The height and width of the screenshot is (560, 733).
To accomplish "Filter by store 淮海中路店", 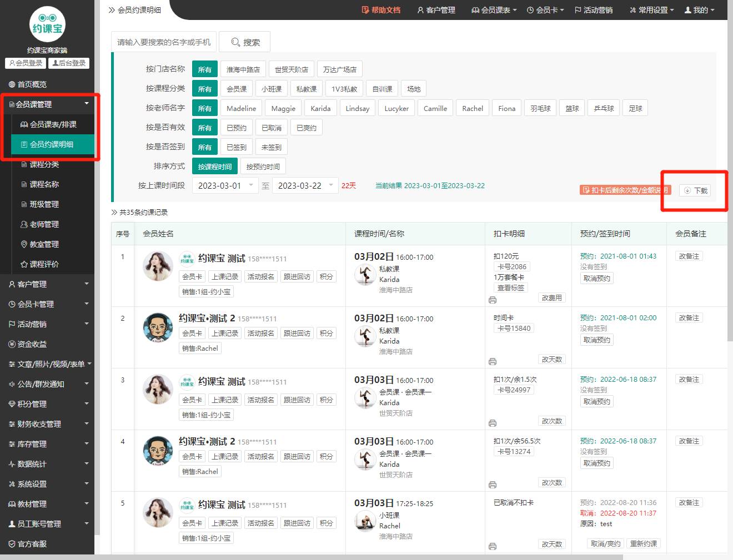I will pos(243,69).
